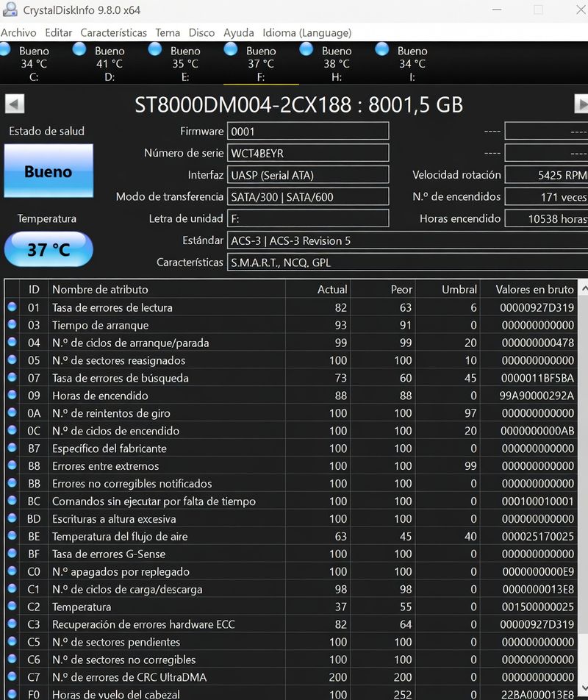The height and width of the screenshot is (700, 588).
Task: Click status icon for Errores no corregibles notificados
Action: point(12,482)
